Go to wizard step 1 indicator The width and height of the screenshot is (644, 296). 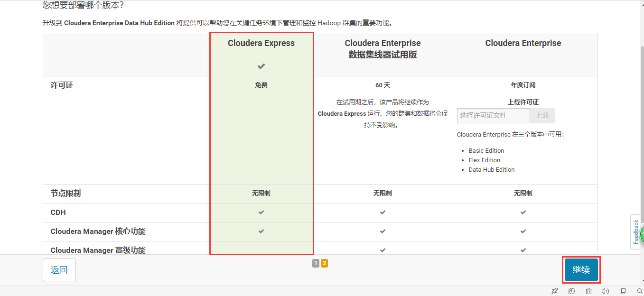(x=316, y=263)
